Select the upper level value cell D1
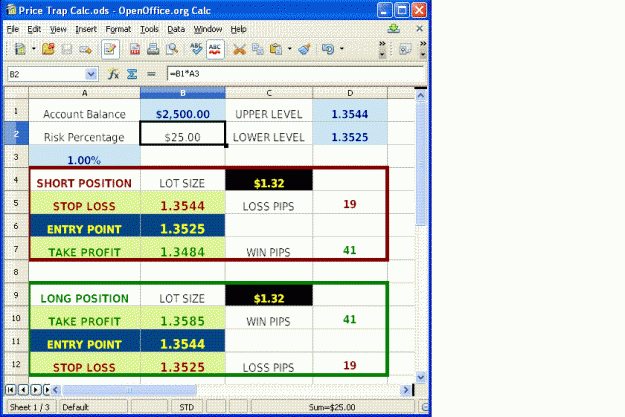 point(350,110)
